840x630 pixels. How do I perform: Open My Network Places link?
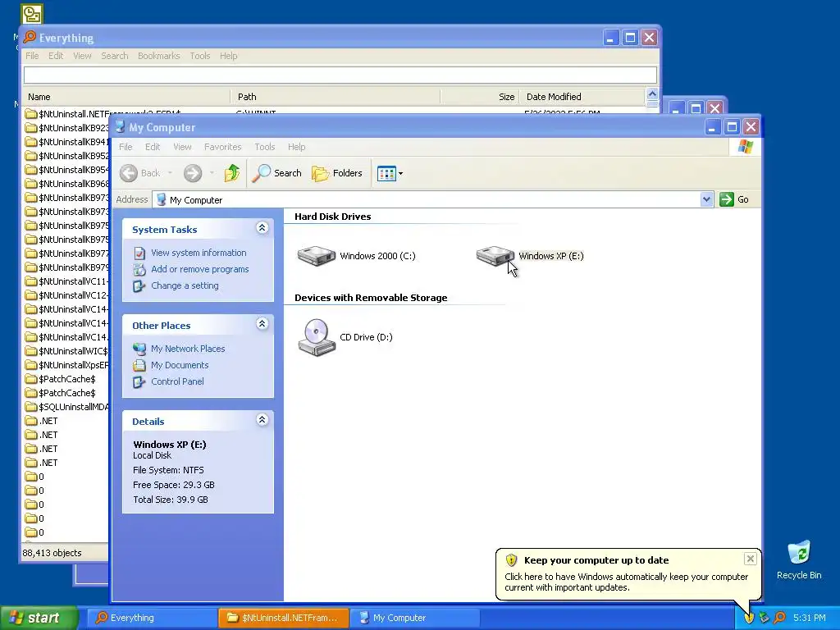[188, 349]
